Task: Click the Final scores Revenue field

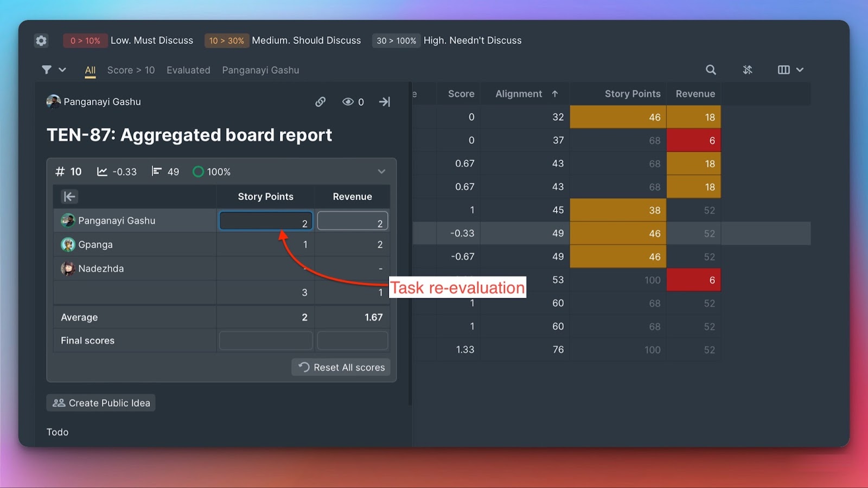Action: (x=352, y=341)
